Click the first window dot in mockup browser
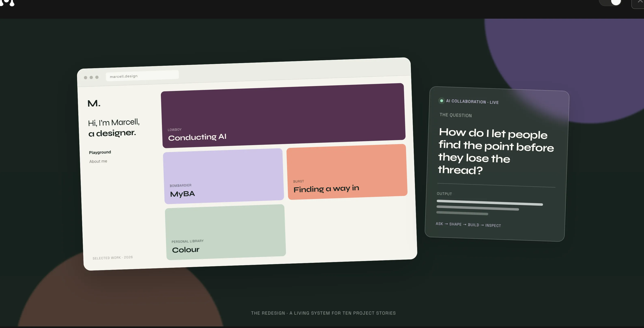Screen dimensions: 644x328 (x=85, y=78)
